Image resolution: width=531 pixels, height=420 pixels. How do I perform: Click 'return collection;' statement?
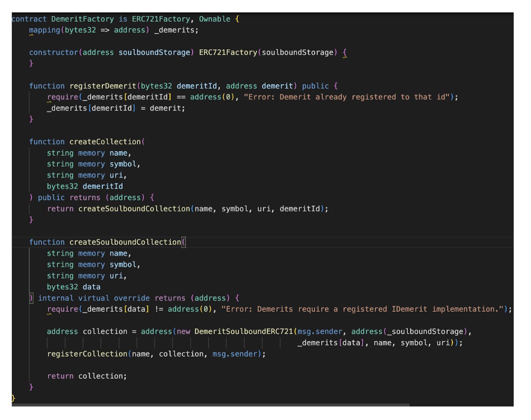87,376
